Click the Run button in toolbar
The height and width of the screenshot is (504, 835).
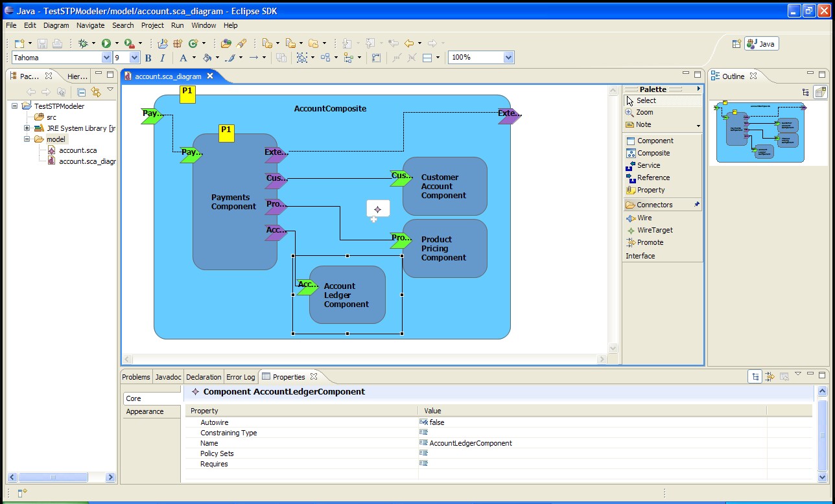pyautogui.click(x=106, y=43)
